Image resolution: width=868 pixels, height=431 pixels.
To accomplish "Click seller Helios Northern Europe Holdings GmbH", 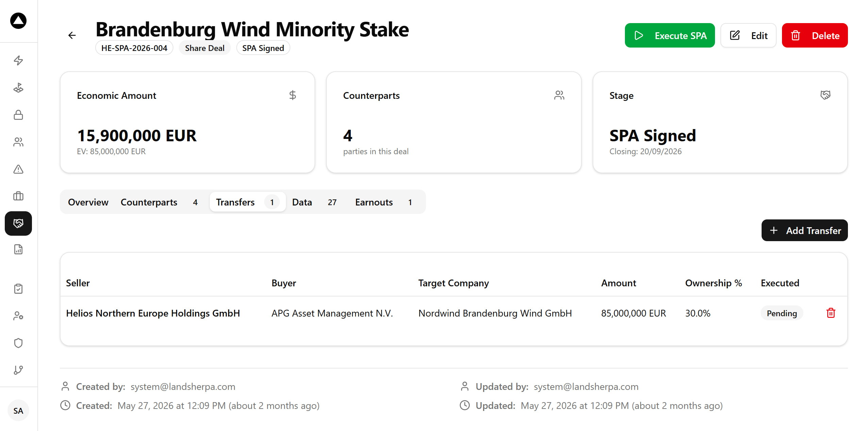I will click(153, 313).
